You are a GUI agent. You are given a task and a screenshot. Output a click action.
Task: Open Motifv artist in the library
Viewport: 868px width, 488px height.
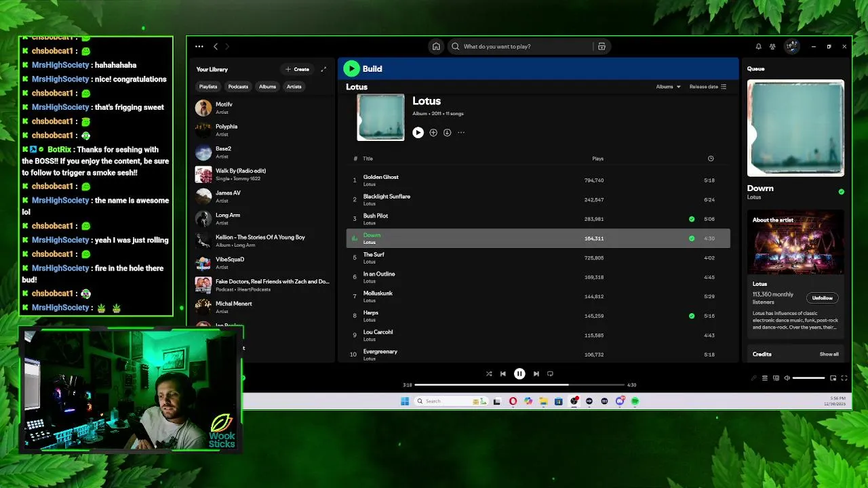[262, 108]
